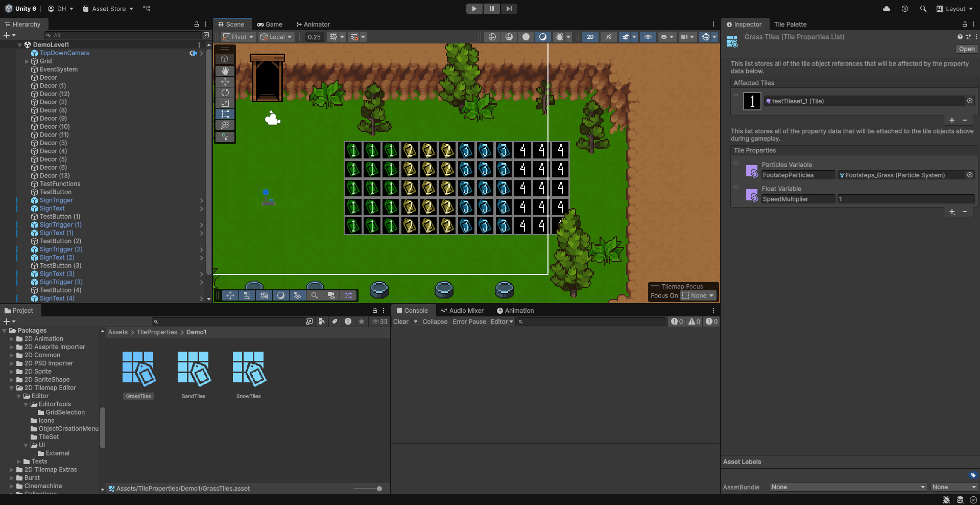Viewport: 980px width, 505px height.
Task: Open the Pivot dropdown
Action: [x=238, y=37]
